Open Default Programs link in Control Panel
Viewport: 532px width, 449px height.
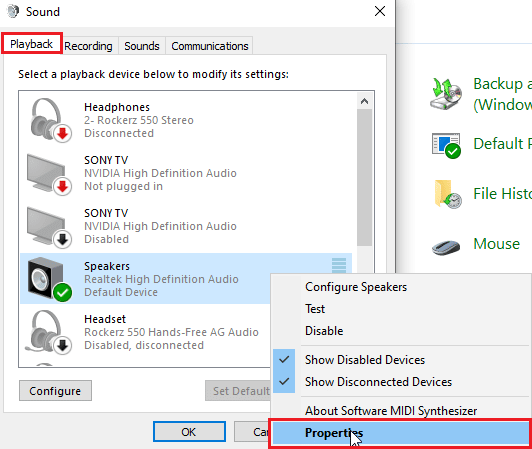502,144
